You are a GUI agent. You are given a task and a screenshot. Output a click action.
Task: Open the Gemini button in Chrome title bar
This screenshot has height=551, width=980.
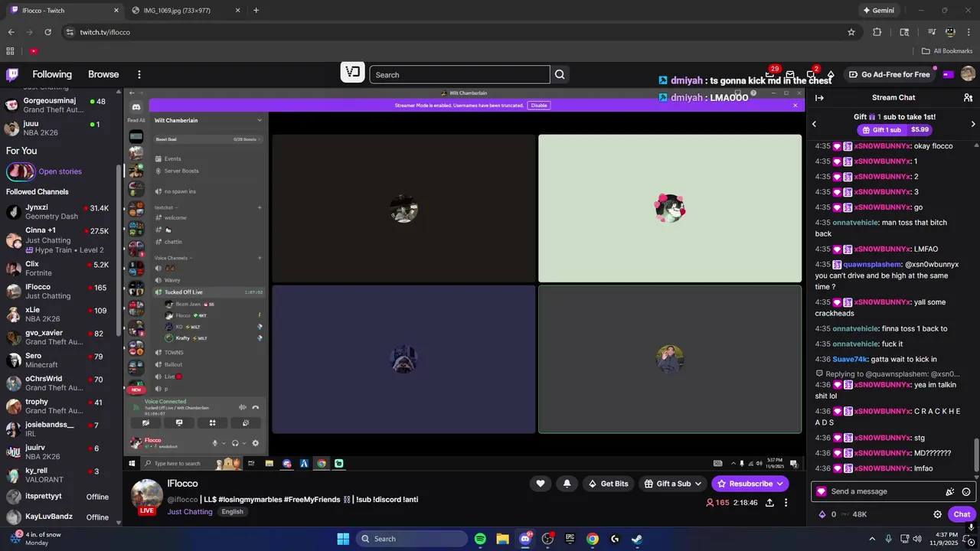[x=878, y=11]
